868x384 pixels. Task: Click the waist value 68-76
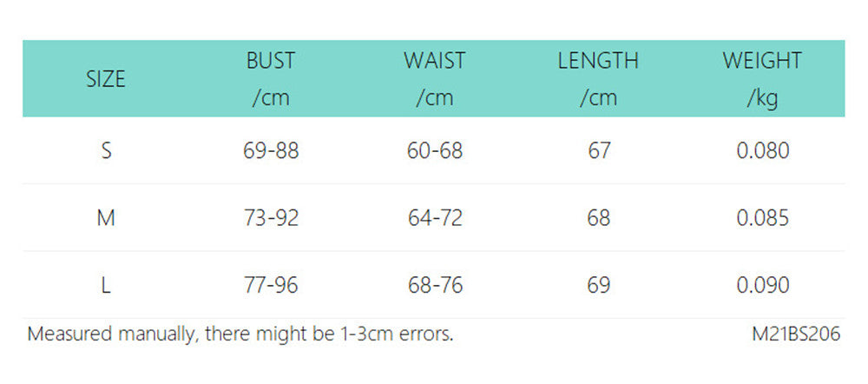435,285
